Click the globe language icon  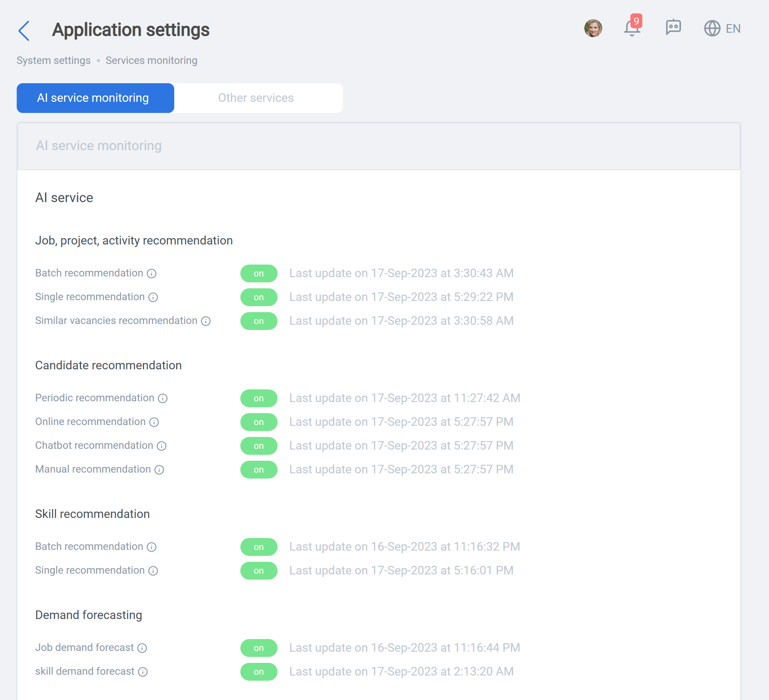(x=712, y=29)
